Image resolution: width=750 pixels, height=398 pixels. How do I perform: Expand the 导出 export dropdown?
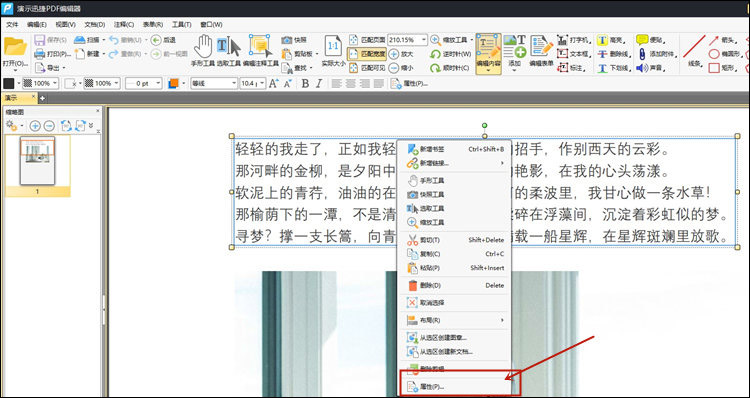(64, 68)
